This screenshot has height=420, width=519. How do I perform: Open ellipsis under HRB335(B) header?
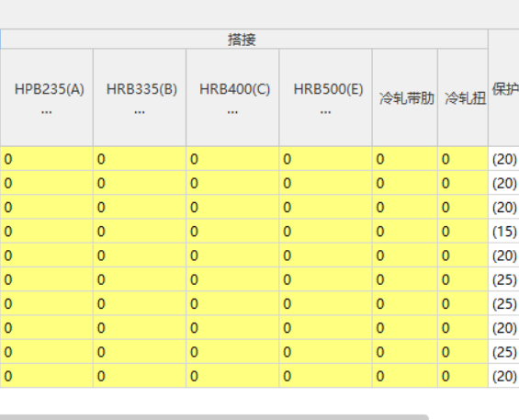(x=140, y=112)
